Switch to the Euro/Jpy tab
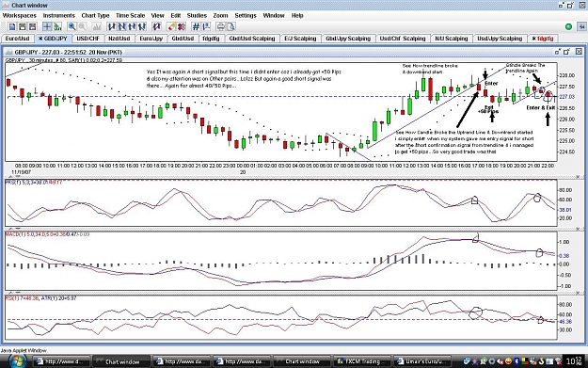The width and height of the screenshot is (588, 368). tap(151, 39)
